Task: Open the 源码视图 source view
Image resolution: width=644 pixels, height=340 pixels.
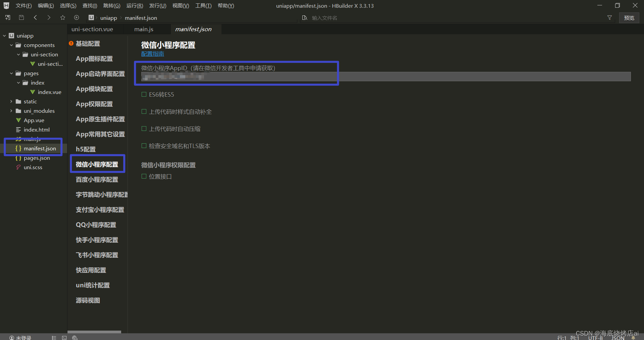Action: point(88,300)
